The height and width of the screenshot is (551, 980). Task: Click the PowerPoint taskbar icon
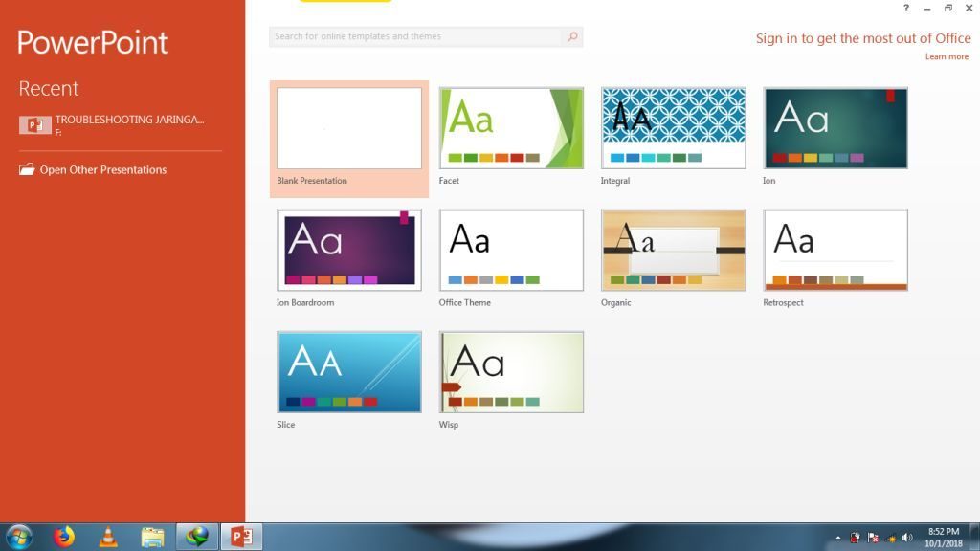point(241,537)
